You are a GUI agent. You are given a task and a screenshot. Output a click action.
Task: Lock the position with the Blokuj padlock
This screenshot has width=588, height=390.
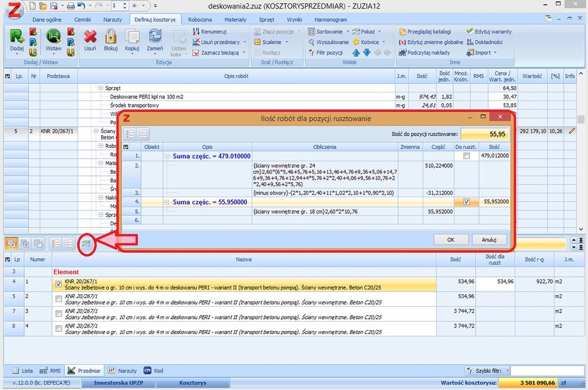click(x=111, y=37)
